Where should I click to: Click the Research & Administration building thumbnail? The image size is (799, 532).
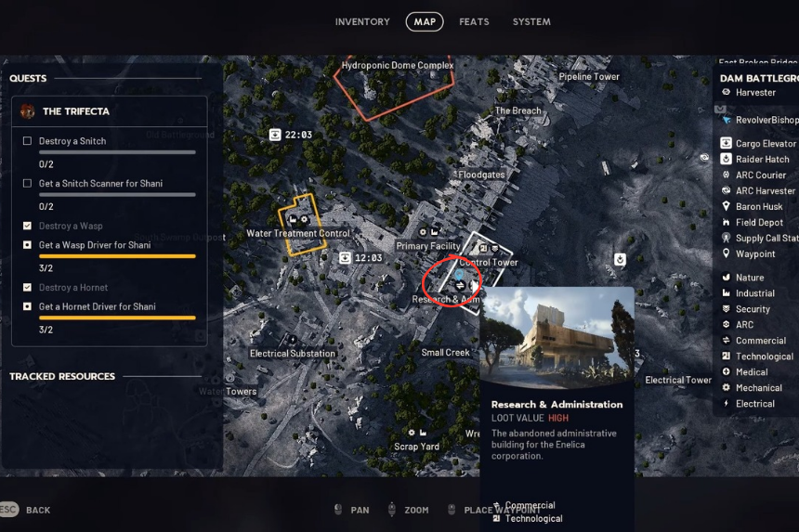coord(557,337)
